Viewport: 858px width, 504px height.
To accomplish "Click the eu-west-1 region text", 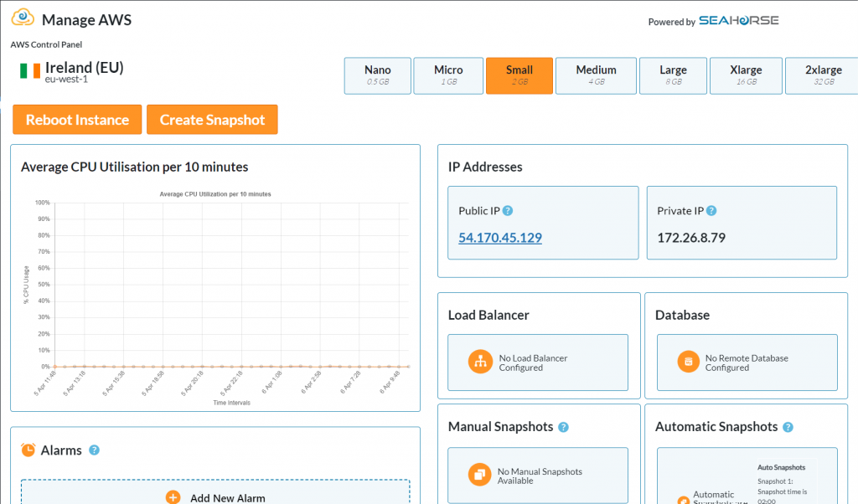I will click(x=66, y=80).
